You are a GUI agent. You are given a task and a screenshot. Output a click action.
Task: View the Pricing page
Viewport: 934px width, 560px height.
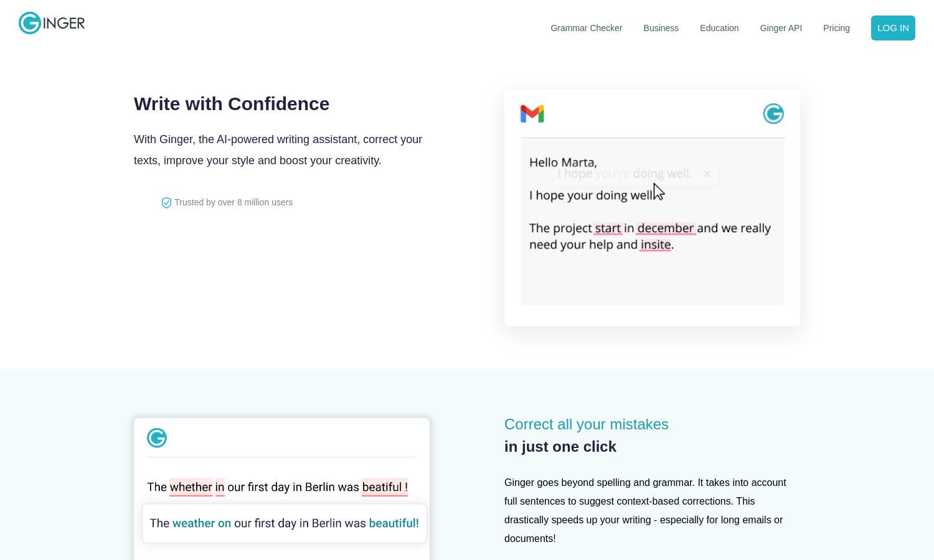click(x=836, y=28)
